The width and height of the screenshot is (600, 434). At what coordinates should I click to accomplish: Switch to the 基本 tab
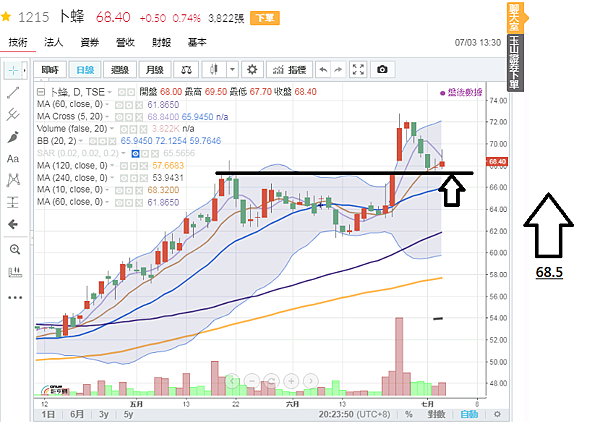click(x=197, y=42)
